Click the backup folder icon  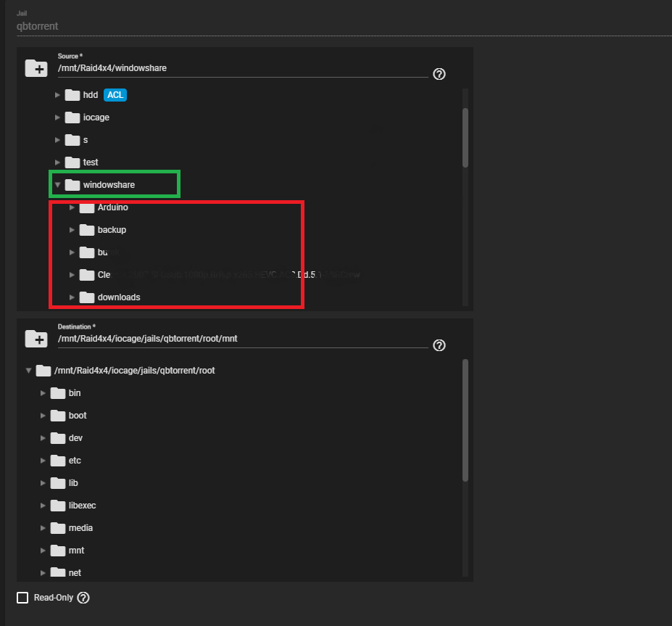(x=87, y=230)
